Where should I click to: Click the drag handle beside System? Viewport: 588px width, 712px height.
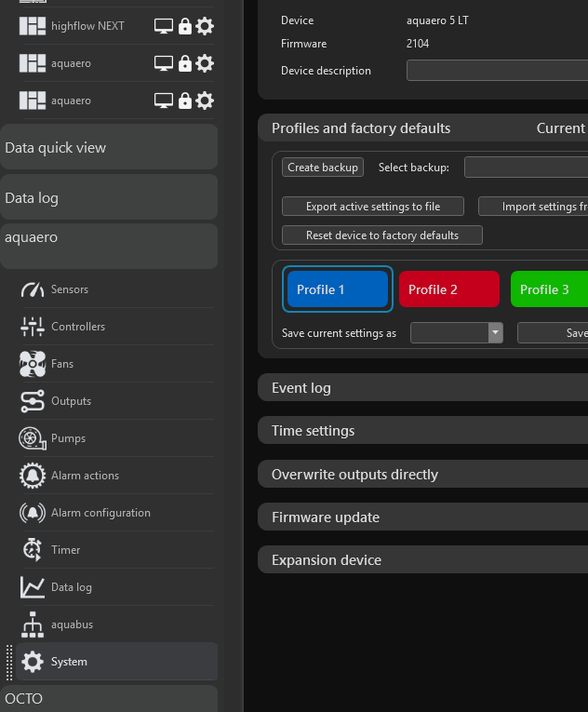[x=9, y=663]
